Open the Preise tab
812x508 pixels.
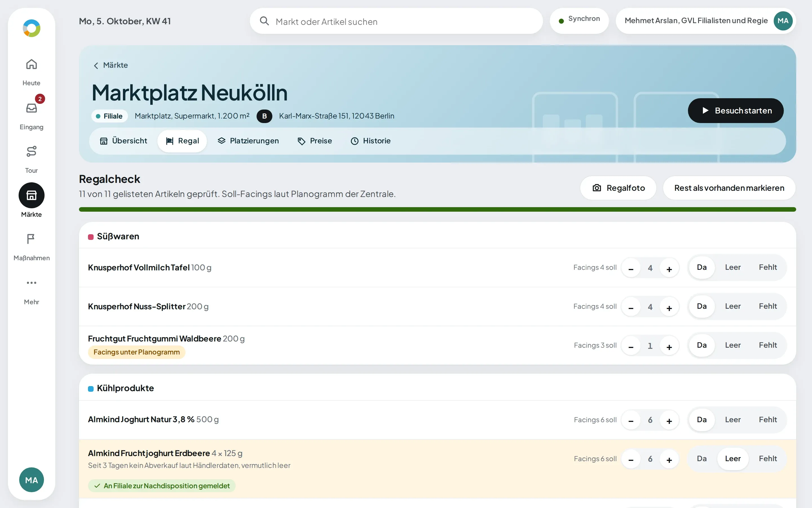tap(315, 141)
